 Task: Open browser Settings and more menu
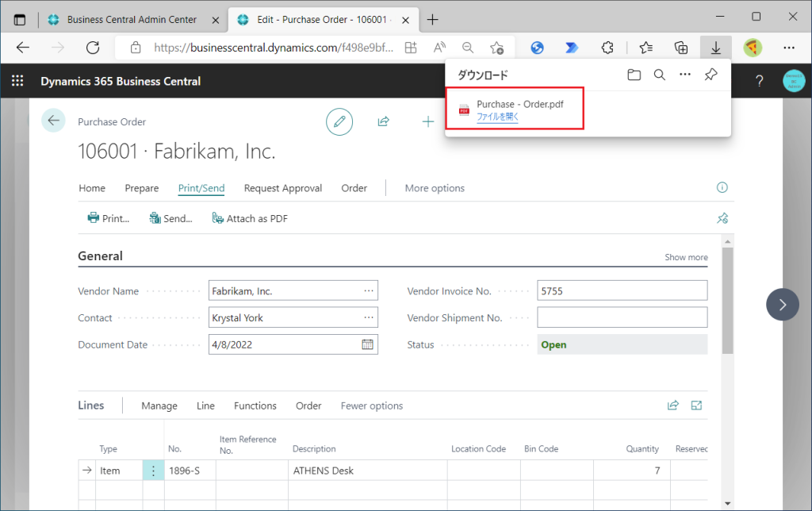coord(789,48)
